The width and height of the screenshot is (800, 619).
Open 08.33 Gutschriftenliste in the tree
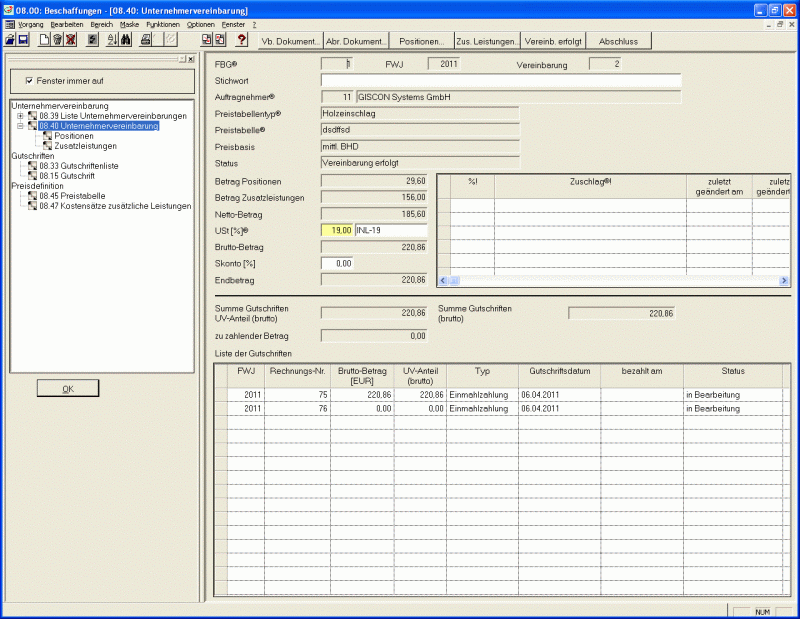tap(78, 166)
